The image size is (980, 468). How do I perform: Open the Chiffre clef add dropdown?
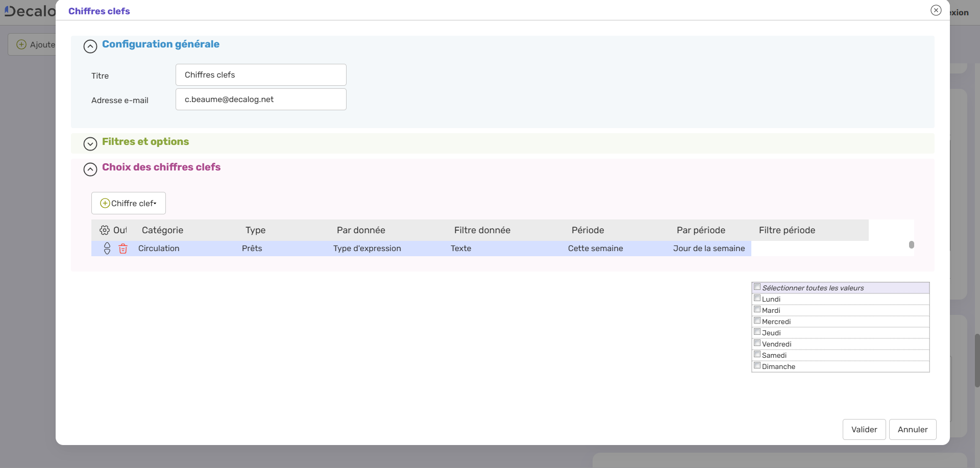(x=129, y=203)
